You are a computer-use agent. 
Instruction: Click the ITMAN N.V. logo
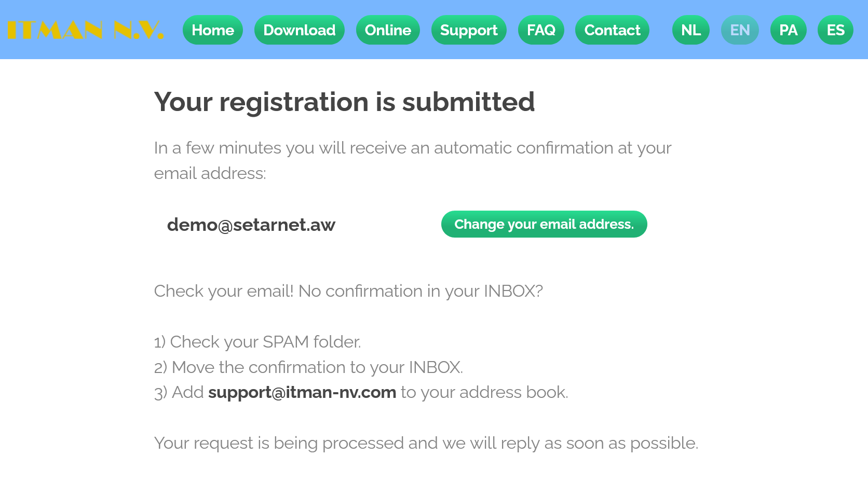86,30
